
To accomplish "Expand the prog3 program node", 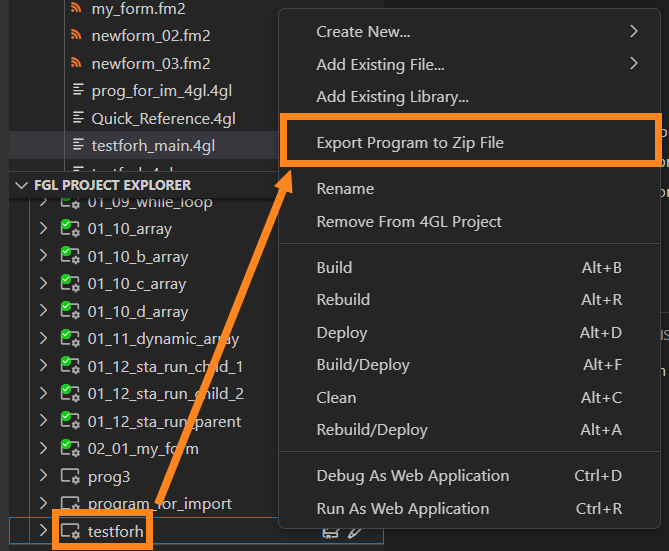I will 43,476.
